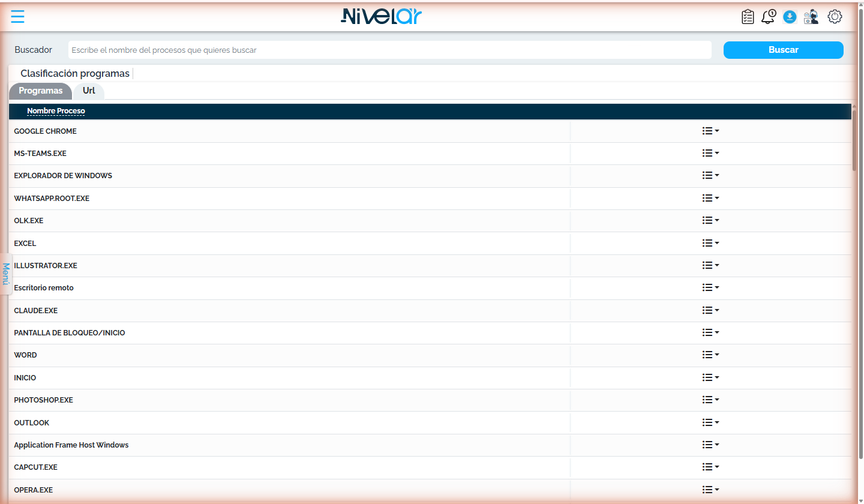The image size is (864, 504).
Task: Open the list dropdown for CLAUDE.EXE
Action: tap(710, 310)
